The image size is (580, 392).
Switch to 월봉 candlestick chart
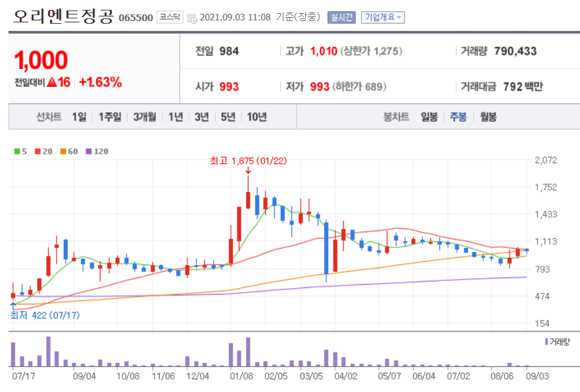tap(488, 117)
